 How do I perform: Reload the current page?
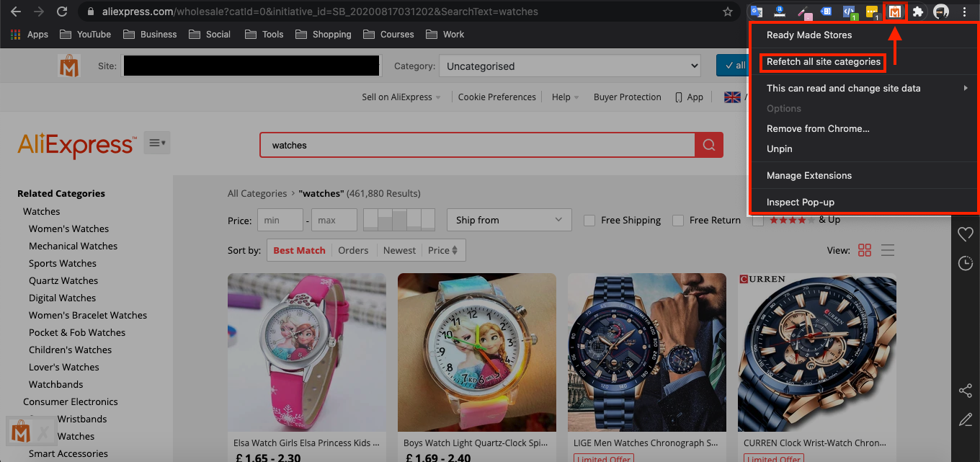click(62, 12)
